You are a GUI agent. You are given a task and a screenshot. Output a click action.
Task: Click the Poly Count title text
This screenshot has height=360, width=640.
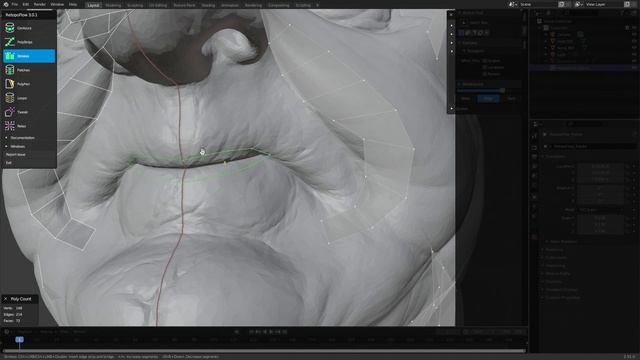(21, 299)
